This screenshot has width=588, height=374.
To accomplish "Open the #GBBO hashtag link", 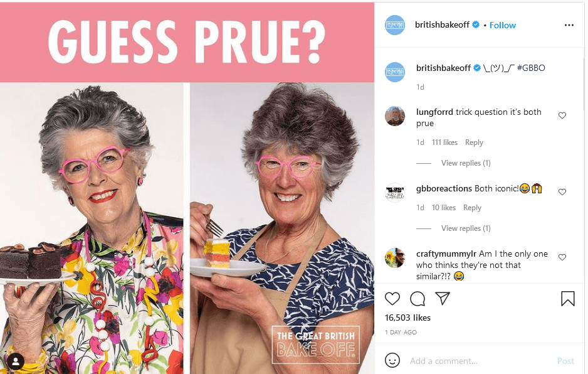I will (x=530, y=68).
